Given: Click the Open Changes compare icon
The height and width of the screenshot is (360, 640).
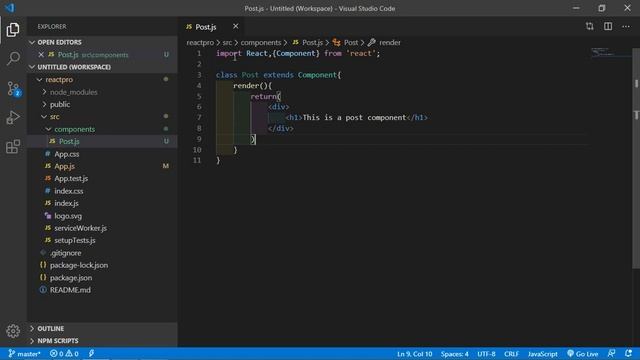Looking at the screenshot, I should (x=589, y=27).
